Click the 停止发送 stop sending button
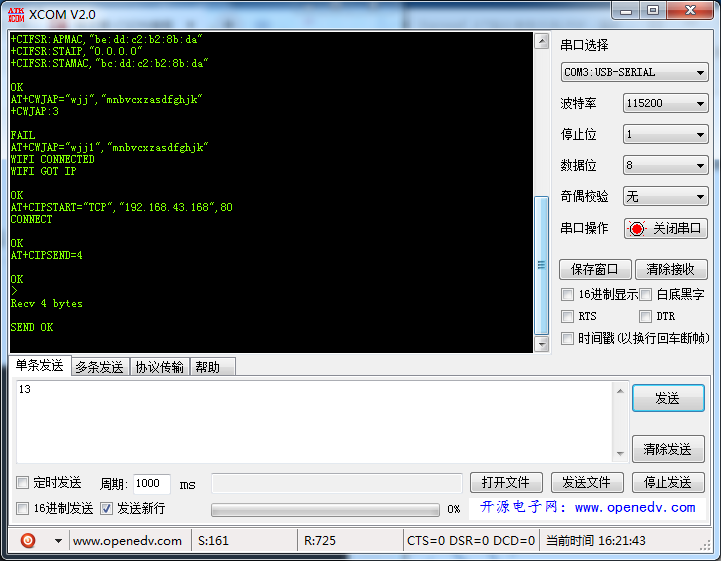The image size is (721, 561). click(668, 482)
